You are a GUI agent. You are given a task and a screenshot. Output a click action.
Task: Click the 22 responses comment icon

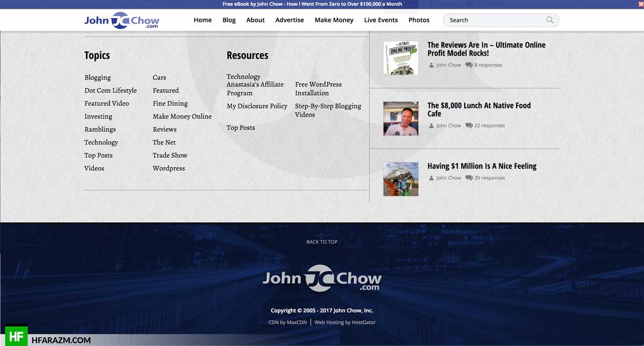(469, 126)
